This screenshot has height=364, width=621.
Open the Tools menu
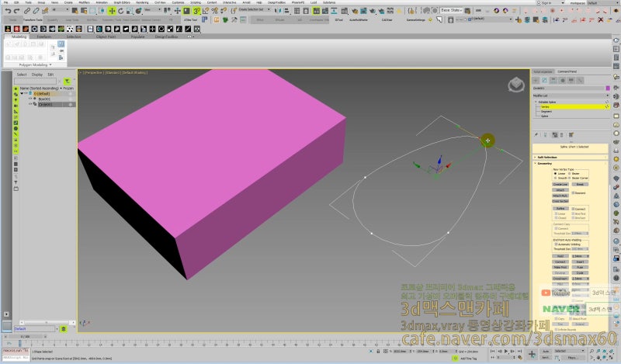tap(28, 3)
